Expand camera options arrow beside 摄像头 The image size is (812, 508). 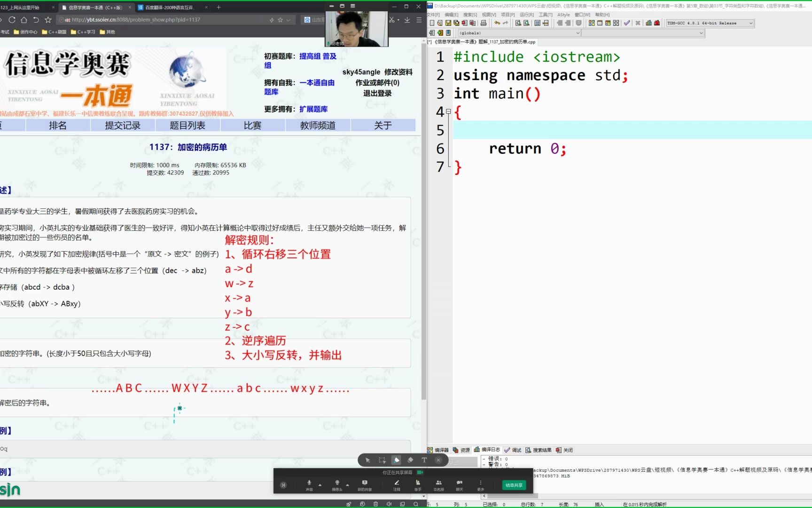(348, 484)
